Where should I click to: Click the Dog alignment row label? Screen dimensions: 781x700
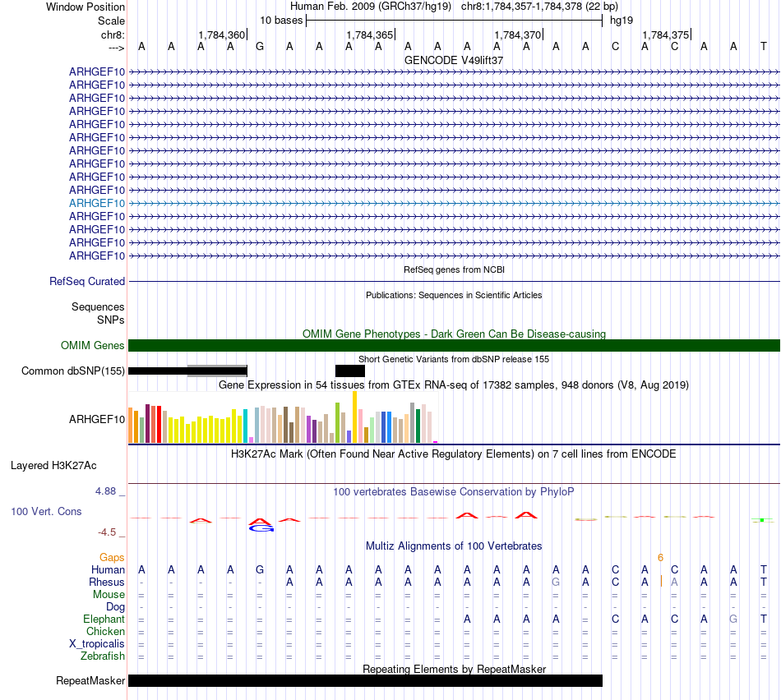(x=115, y=607)
